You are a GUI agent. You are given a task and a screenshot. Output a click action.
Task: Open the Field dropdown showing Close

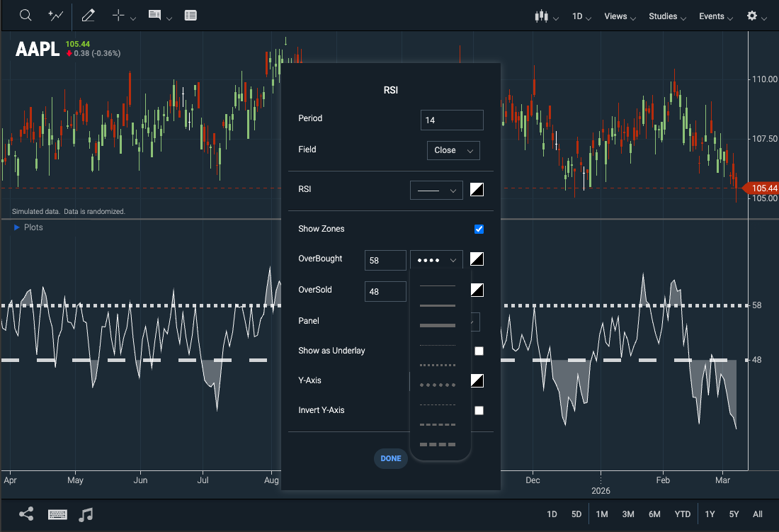(x=453, y=150)
